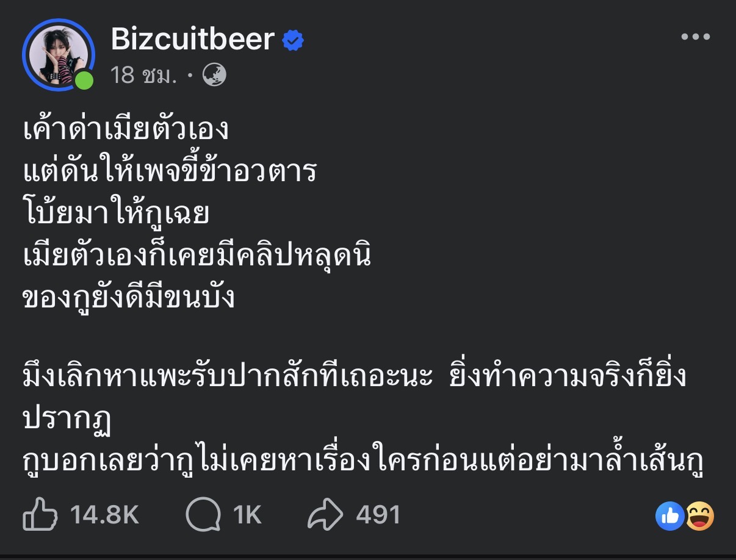Click the 14.8K like count
The height and width of the screenshot is (560, 736).
coord(104,515)
